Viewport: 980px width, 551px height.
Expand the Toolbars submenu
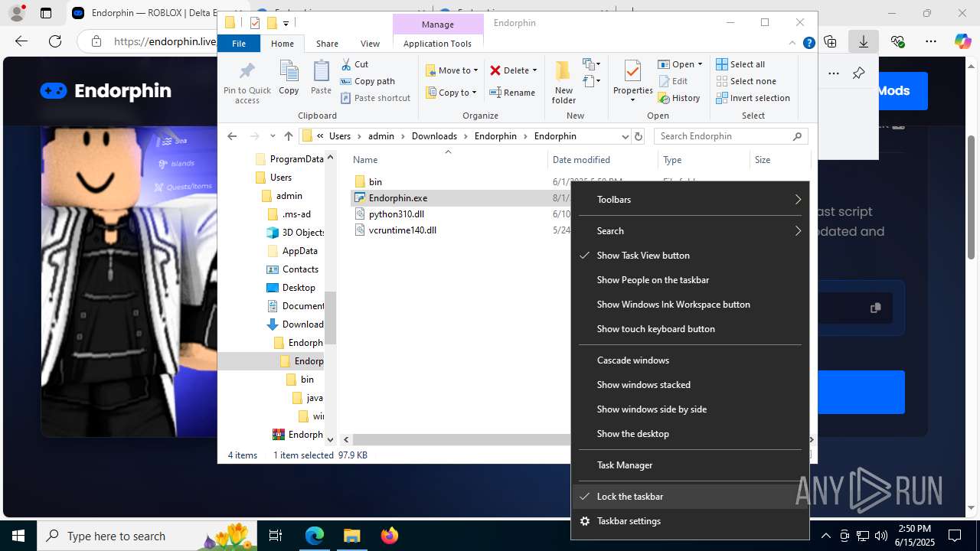tap(690, 200)
